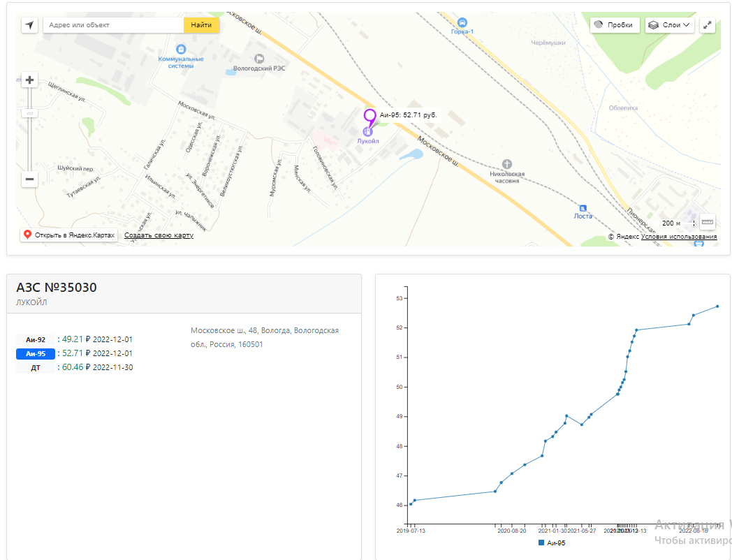Click the yellow 'Найти' button
This screenshot has width=732, height=560.
coord(201,24)
